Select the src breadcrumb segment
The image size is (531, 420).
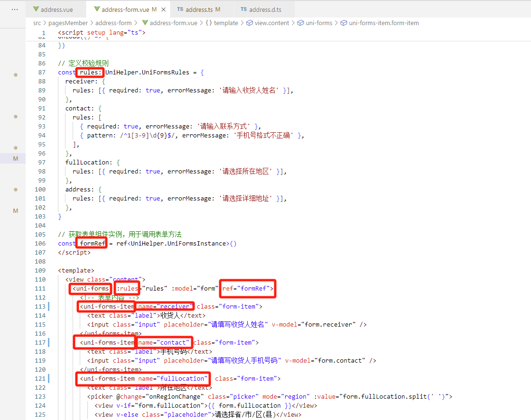(37, 23)
